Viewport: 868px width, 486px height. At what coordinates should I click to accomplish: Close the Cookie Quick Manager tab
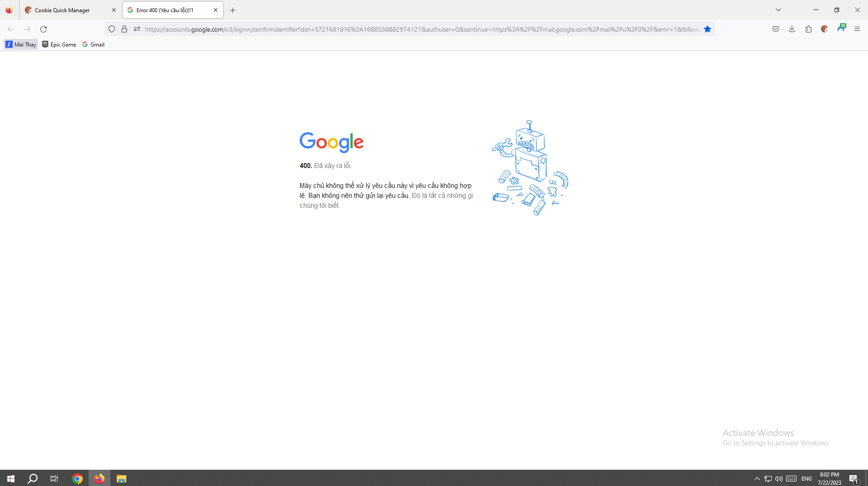[x=114, y=10]
